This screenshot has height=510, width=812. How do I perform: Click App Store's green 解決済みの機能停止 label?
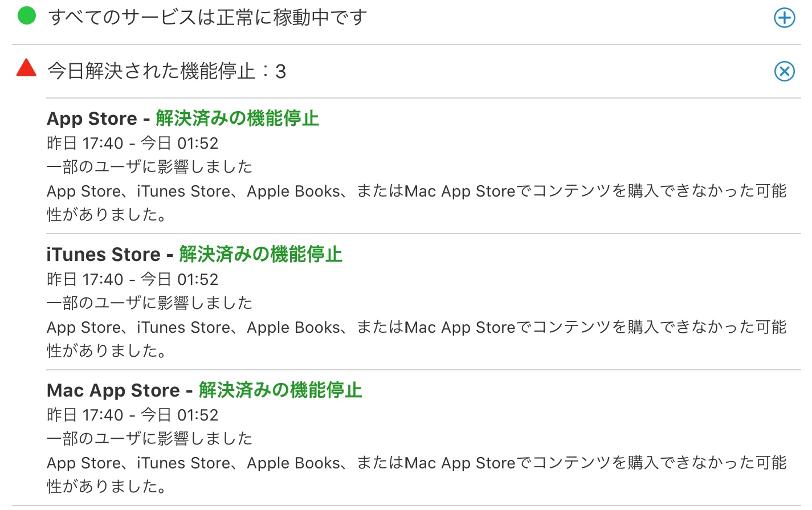(237, 119)
